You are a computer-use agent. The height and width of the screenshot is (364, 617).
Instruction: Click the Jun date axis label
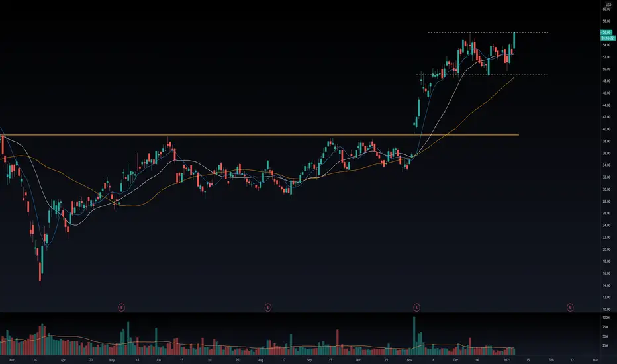(x=158, y=359)
